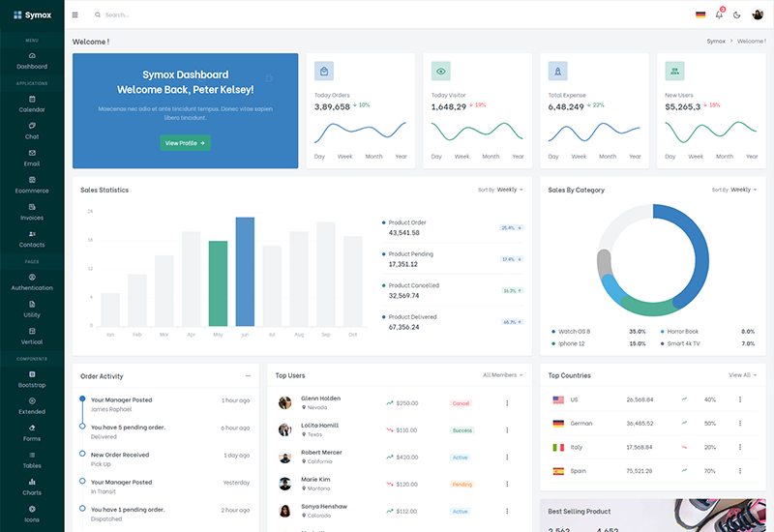The image size is (774, 532).
Task: Click the hamburger menu icon
Action: 75,15
